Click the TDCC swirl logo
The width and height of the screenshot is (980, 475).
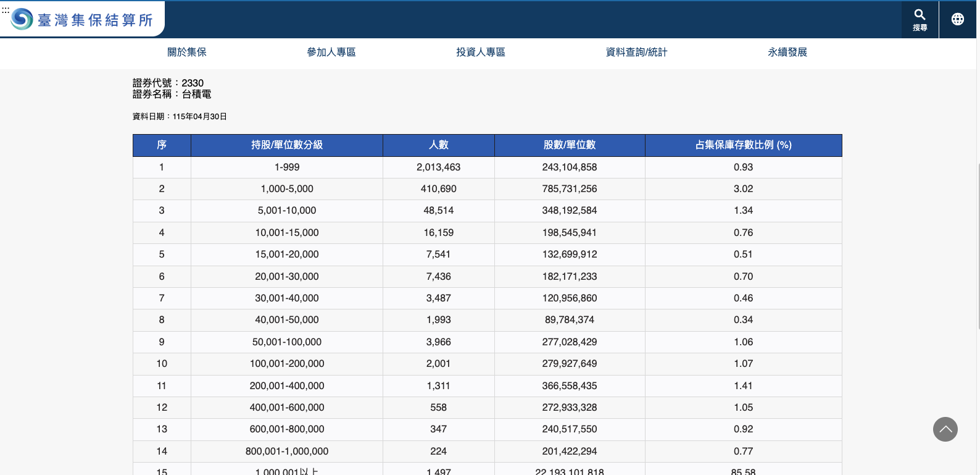[22, 19]
